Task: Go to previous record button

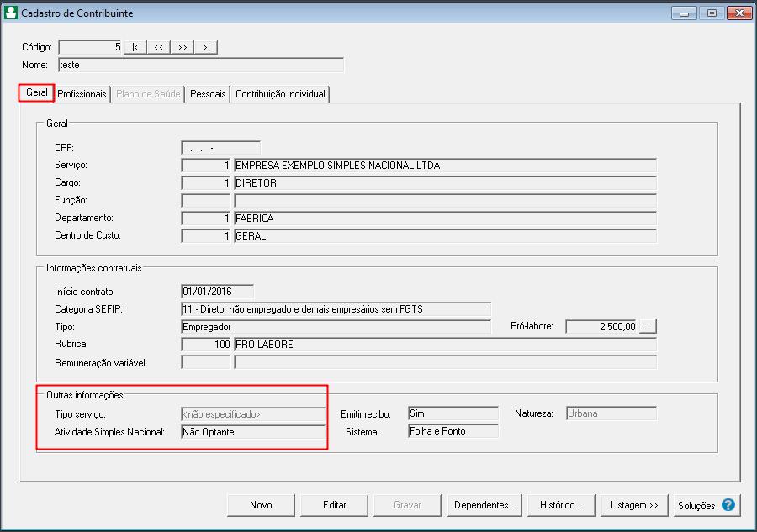Action: pos(159,47)
